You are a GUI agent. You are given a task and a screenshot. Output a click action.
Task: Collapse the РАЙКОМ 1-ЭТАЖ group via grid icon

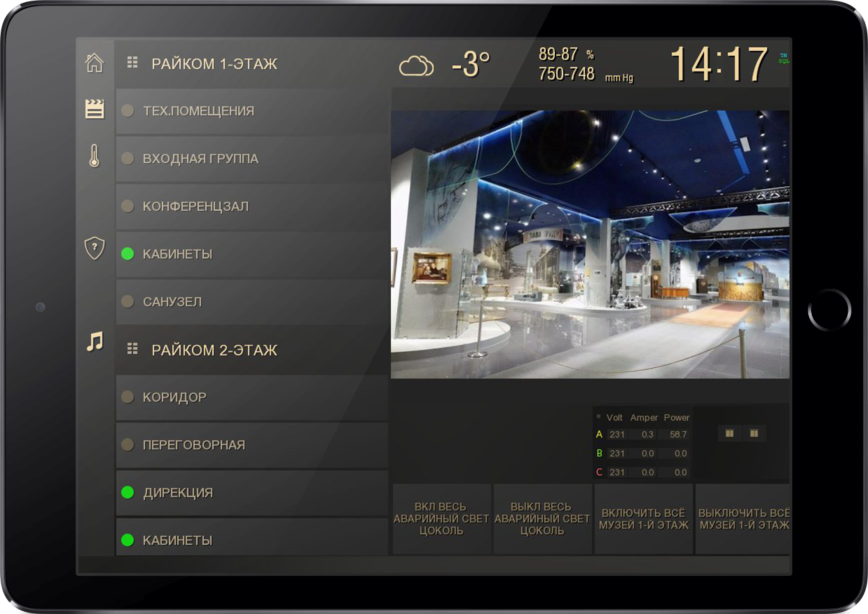[133, 63]
